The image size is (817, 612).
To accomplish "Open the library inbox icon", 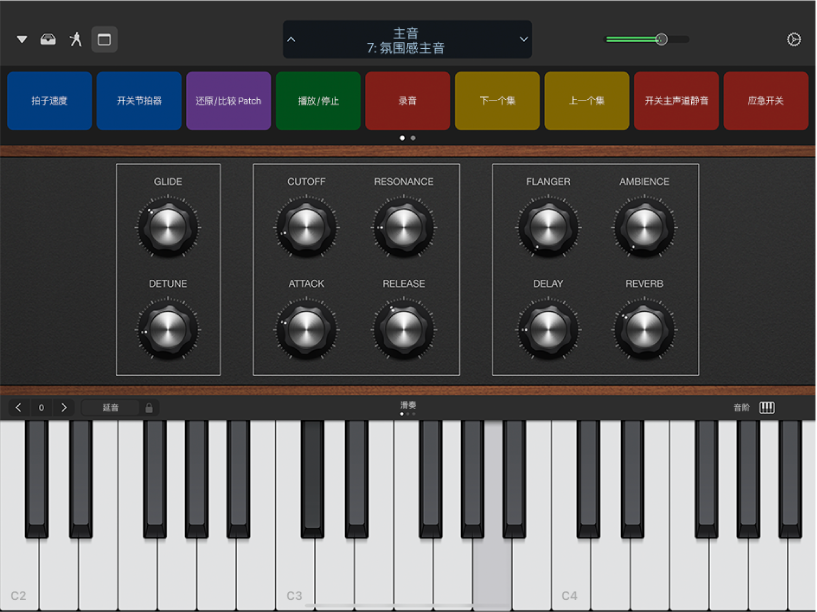I will (x=48, y=40).
